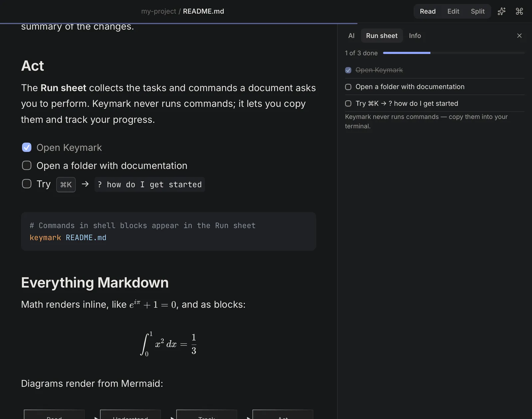Image resolution: width=532 pixels, height=419 pixels.
Task: Close the Run sheet side panel
Action: (x=519, y=36)
